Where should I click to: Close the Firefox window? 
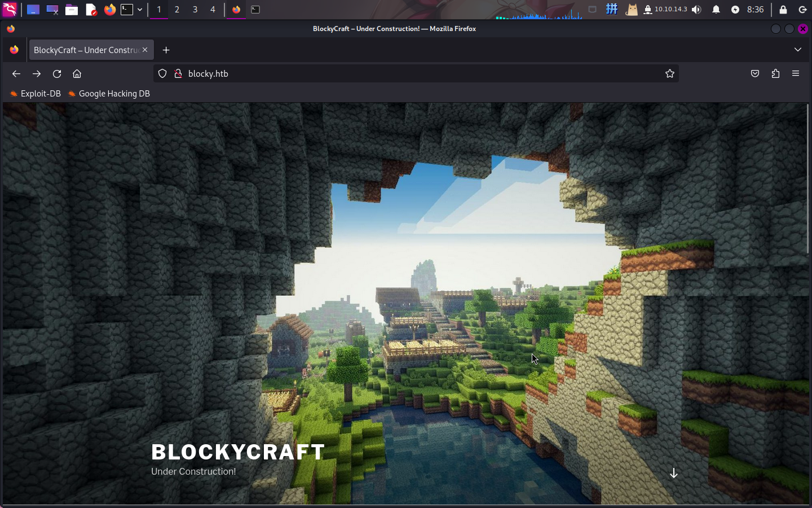[x=803, y=29]
